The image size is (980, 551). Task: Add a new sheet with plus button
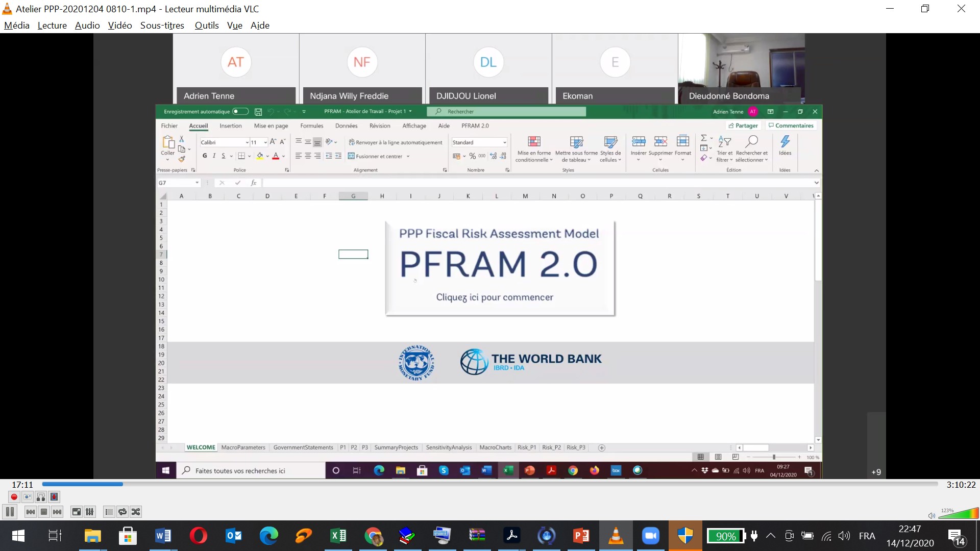[602, 448]
